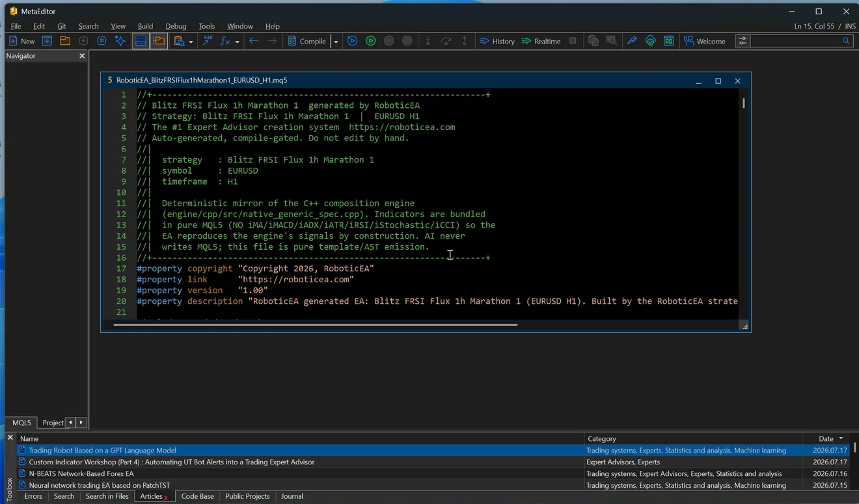Click the find-in-files magnifier toolbar icon
The image size is (859, 504).
pyautogui.click(x=611, y=41)
